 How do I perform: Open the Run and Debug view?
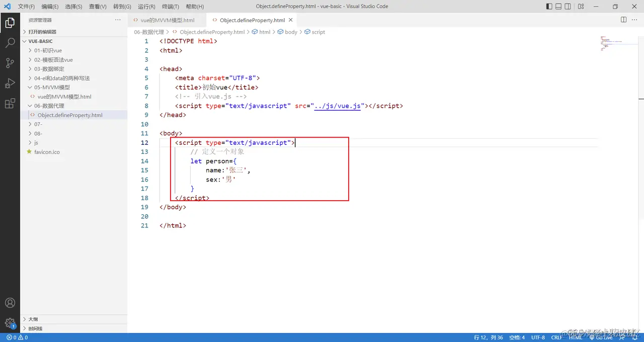coord(10,83)
